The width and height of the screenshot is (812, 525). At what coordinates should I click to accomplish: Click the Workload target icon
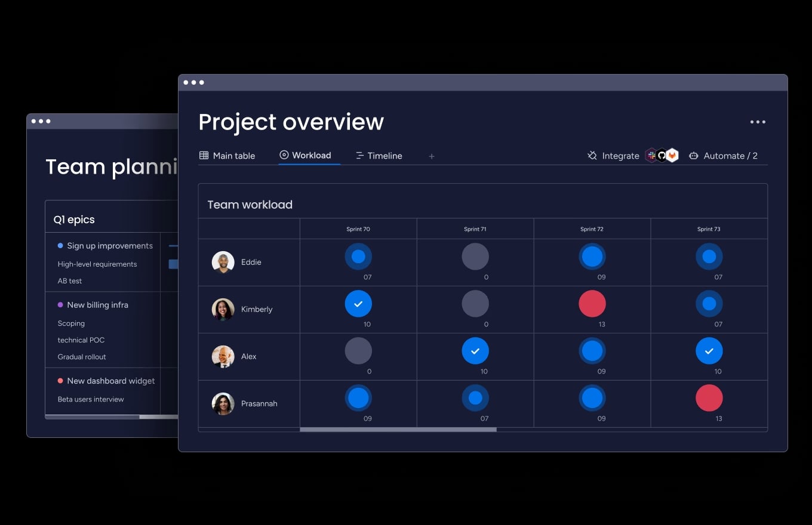click(x=283, y=155)
